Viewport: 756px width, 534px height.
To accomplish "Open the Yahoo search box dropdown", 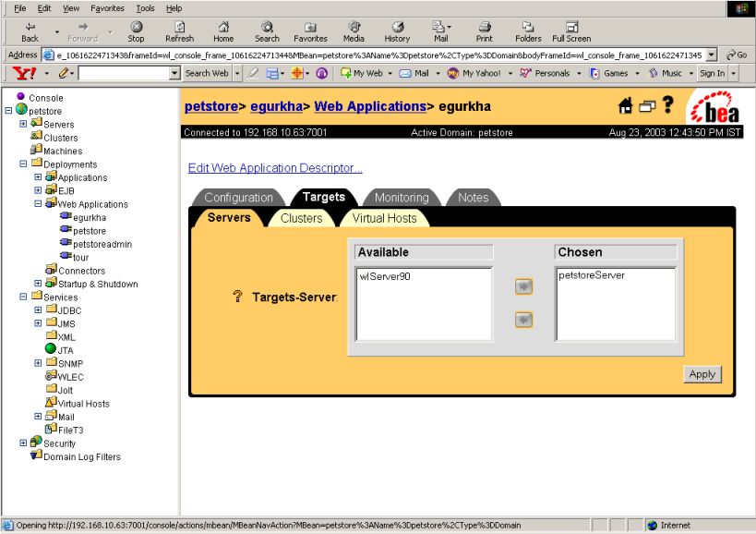I will (x=174, y=73).
